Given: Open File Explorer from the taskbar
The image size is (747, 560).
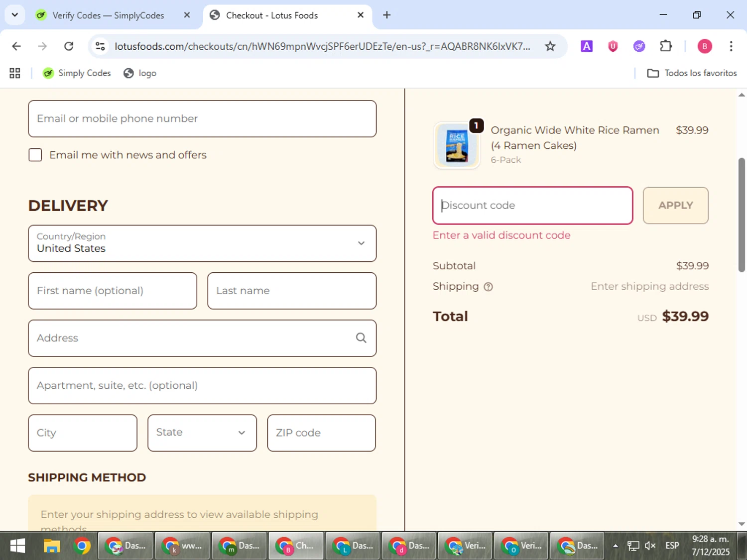Looking at the screenshot, I should click(51, 546).
